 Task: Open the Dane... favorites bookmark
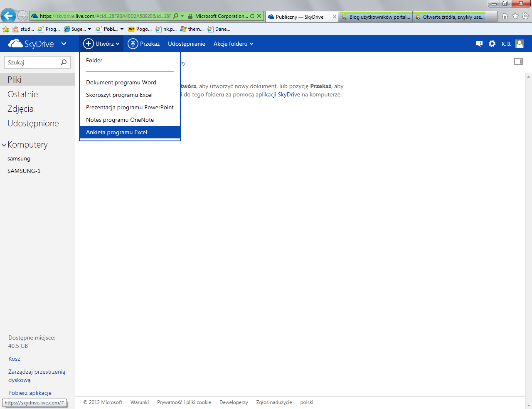click(219, 29)
